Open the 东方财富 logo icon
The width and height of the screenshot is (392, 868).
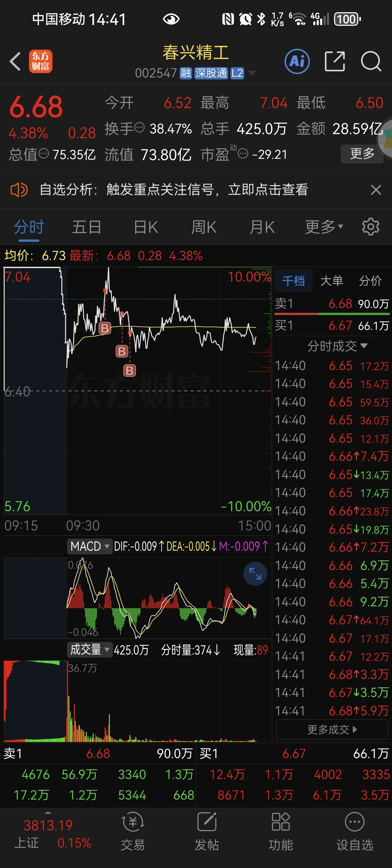click(41, 61)
